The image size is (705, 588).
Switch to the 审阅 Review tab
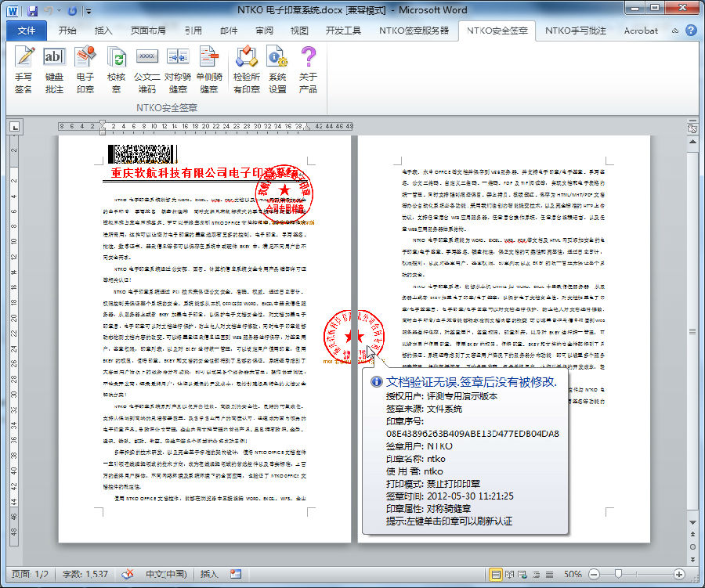point(265,31)
